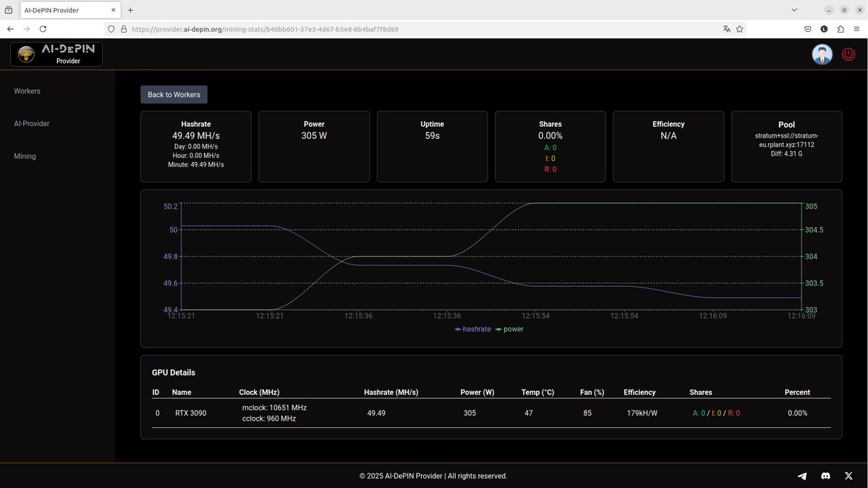Click the cclock: 960 MHz value
868x488 pixels.
[x=269, y=418]
